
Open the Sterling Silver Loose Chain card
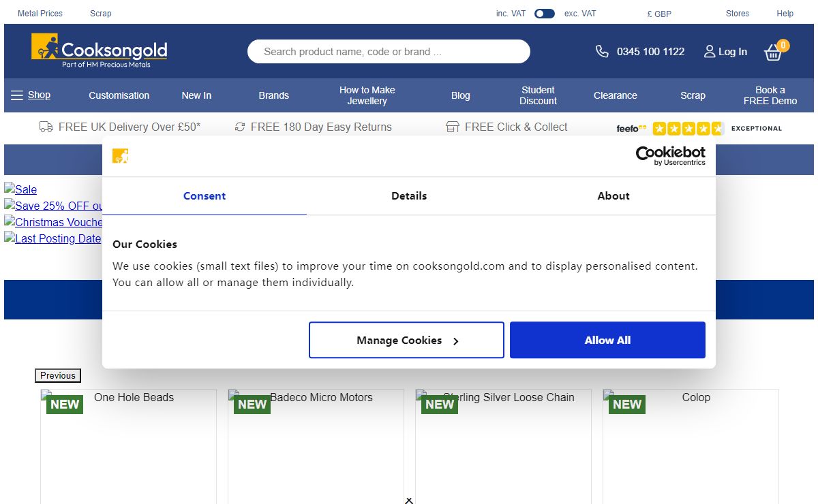[x=503, y=446]
